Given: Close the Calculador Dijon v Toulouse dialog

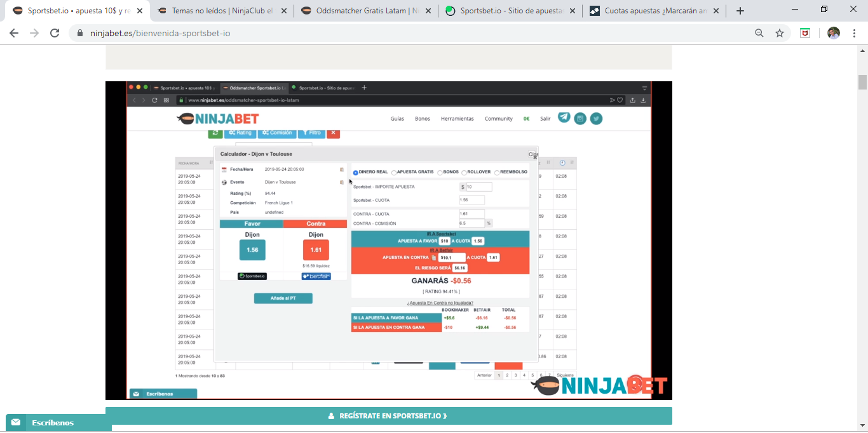Looking at the screenshot, I should [x=534, y=154].
